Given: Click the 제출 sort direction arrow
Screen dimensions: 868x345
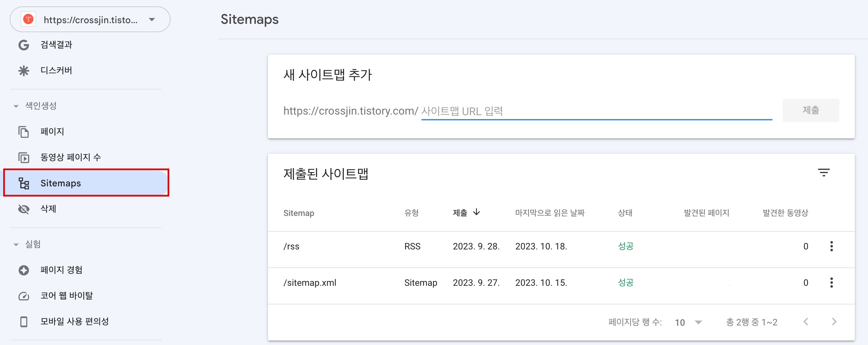Looking at the screenshot, I should coord(476,212).
